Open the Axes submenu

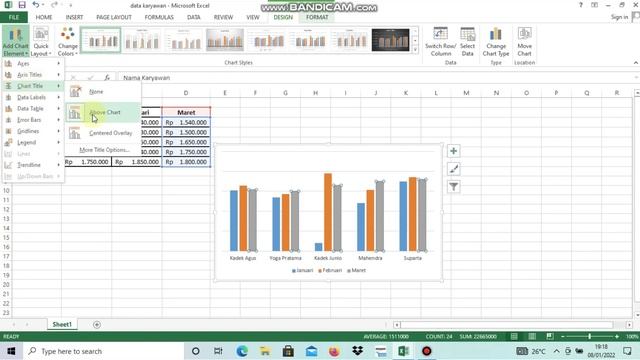tap(33, 64)
